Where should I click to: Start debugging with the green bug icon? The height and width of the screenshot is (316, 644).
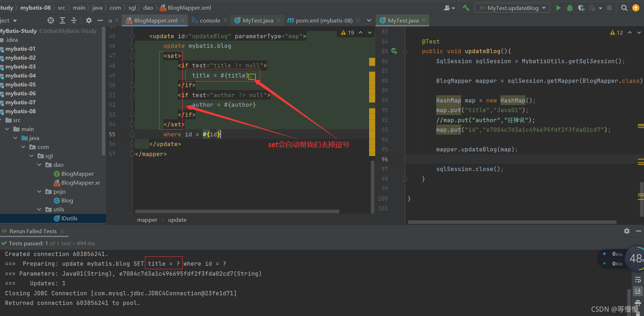pos(570,8)
